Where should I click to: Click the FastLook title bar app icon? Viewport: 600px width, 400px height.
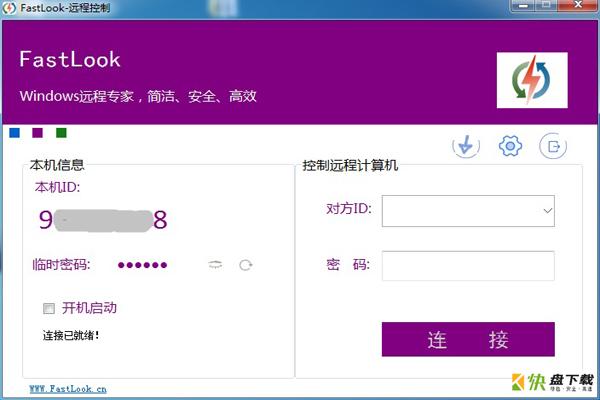9,8
